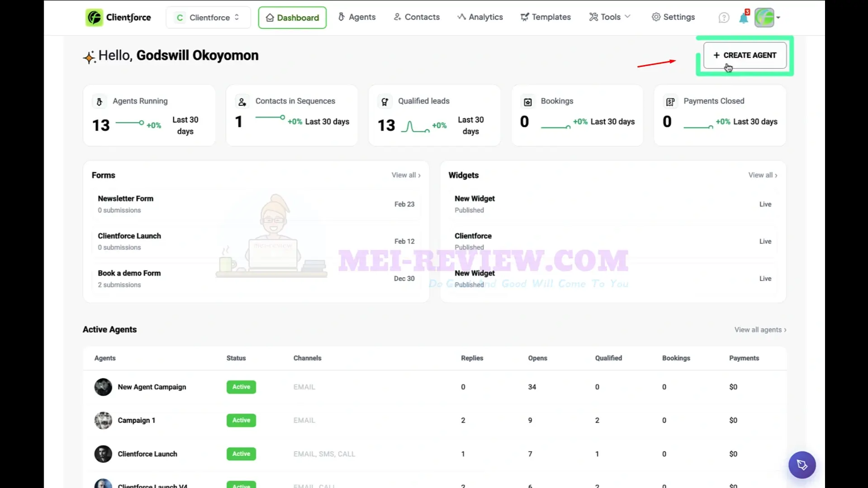
Task: Select the New Agent Campaign row name
Action: coord(152,387)
